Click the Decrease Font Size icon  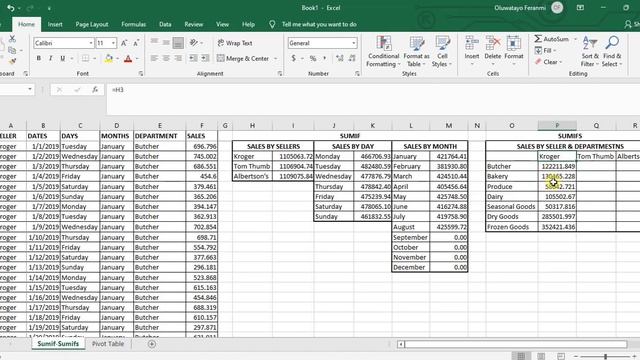[x=136, y=43]
